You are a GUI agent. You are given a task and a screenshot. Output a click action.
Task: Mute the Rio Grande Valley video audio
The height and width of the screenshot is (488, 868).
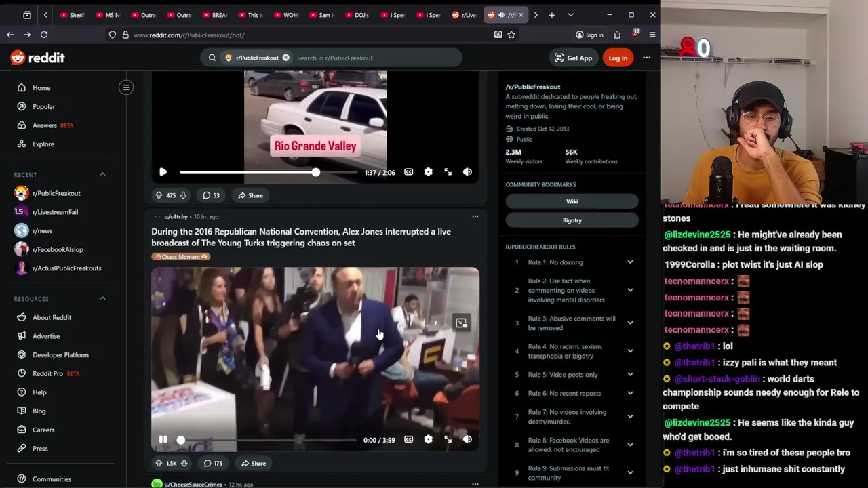click(467, 172)
